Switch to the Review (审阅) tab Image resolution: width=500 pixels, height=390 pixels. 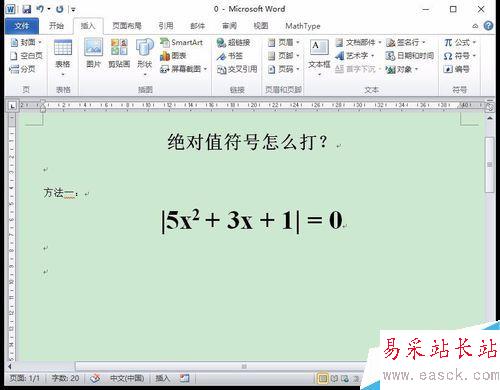coord(229,26)
